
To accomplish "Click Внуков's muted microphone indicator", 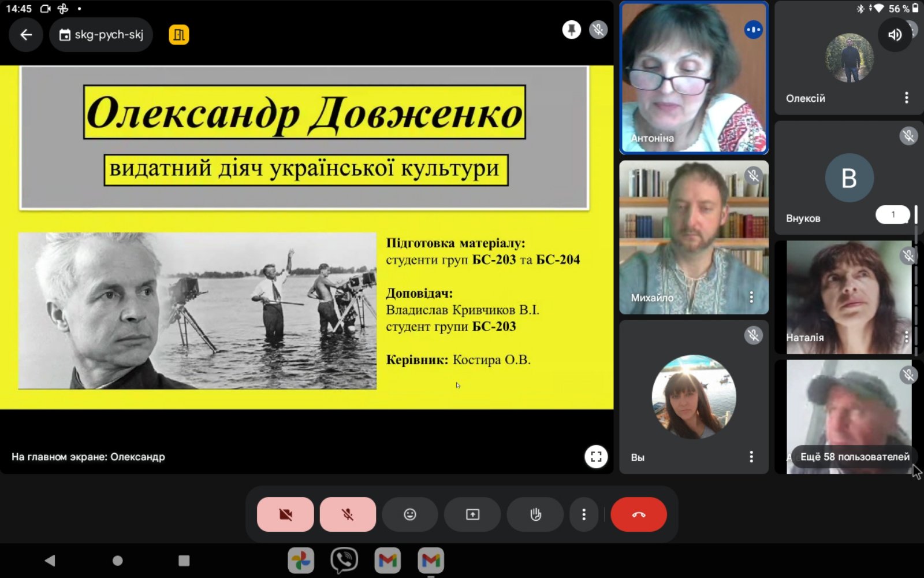I will pyautogui.click(x=908, y=136).
